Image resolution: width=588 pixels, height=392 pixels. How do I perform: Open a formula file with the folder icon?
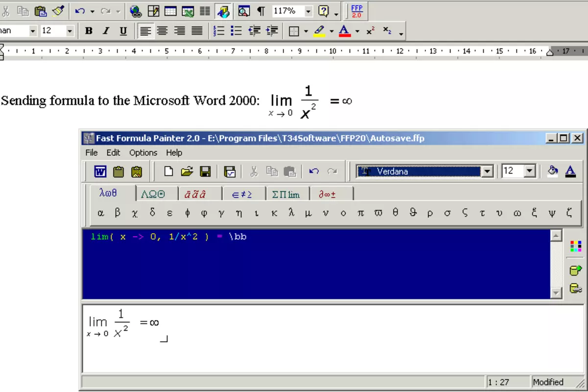tap(187, 171)
